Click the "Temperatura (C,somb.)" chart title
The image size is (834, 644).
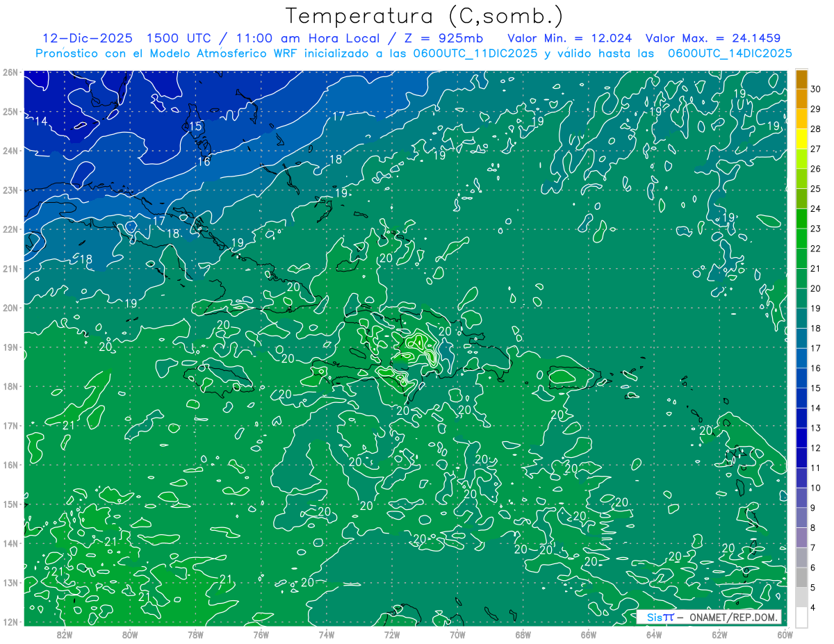tap(425, 15)
